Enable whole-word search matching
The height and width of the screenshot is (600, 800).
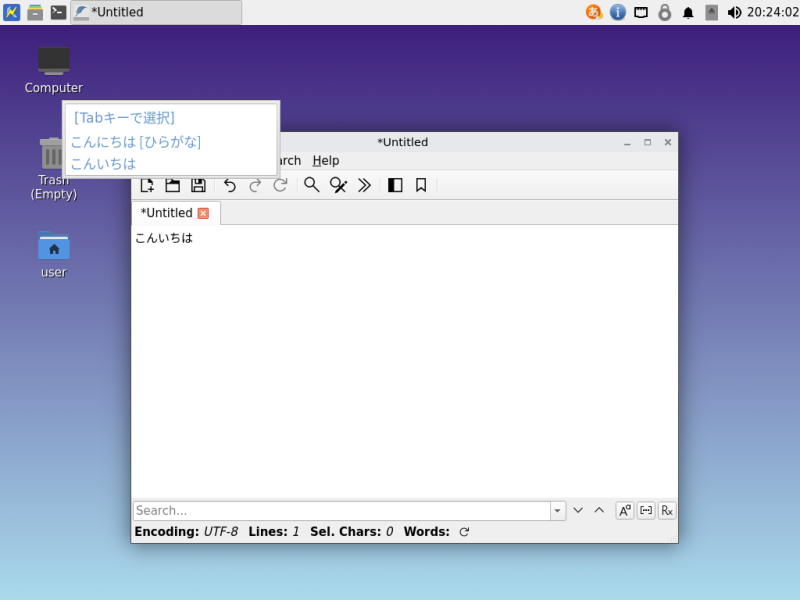tap(646, 510)
